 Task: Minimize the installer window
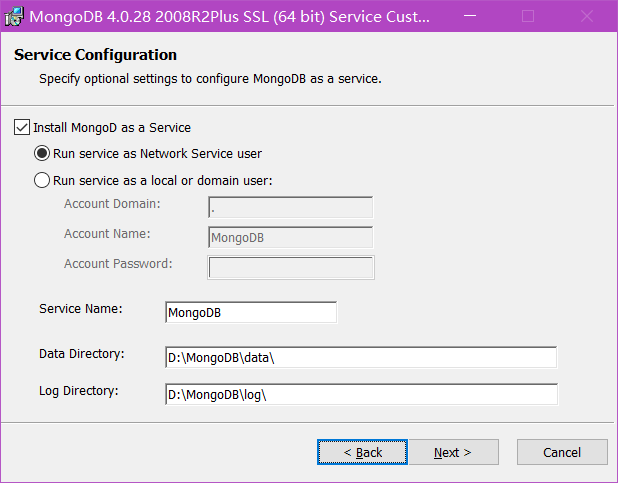pos(470,16)
